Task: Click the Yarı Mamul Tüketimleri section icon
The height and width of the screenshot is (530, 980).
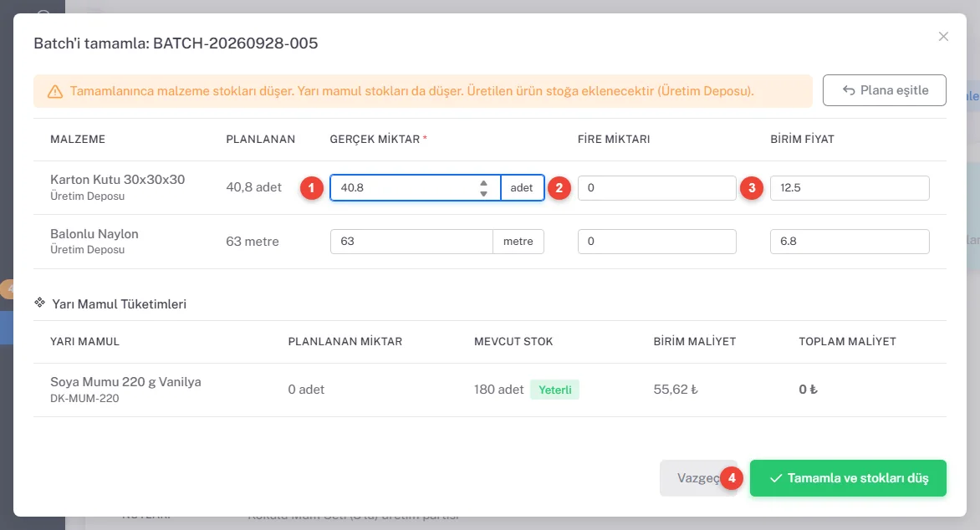Action: point(39,303)
